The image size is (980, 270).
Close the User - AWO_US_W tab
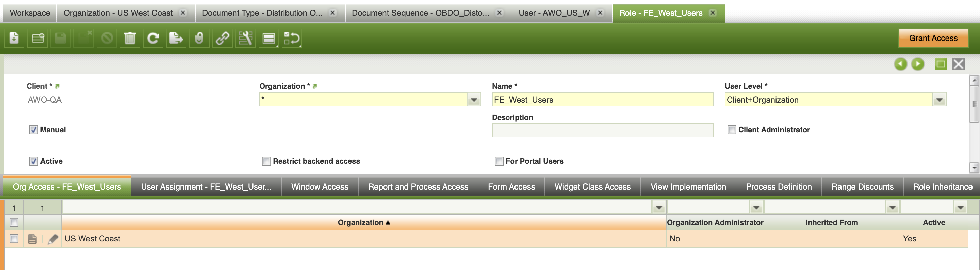(x=600, y=13)
